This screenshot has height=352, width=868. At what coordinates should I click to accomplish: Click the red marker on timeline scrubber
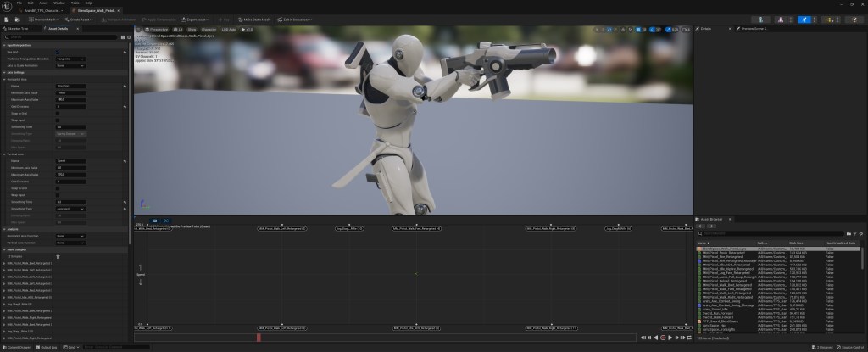click(x=259, y=337)
